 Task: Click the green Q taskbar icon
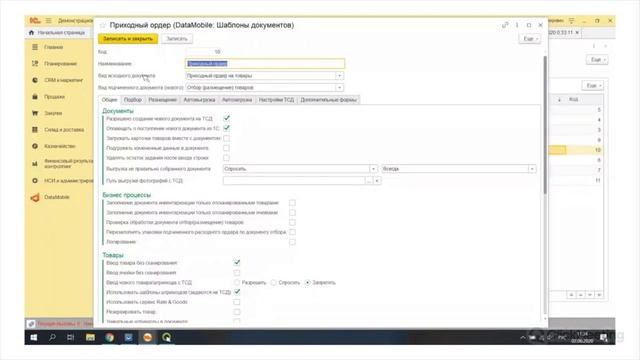coord(167,337)
